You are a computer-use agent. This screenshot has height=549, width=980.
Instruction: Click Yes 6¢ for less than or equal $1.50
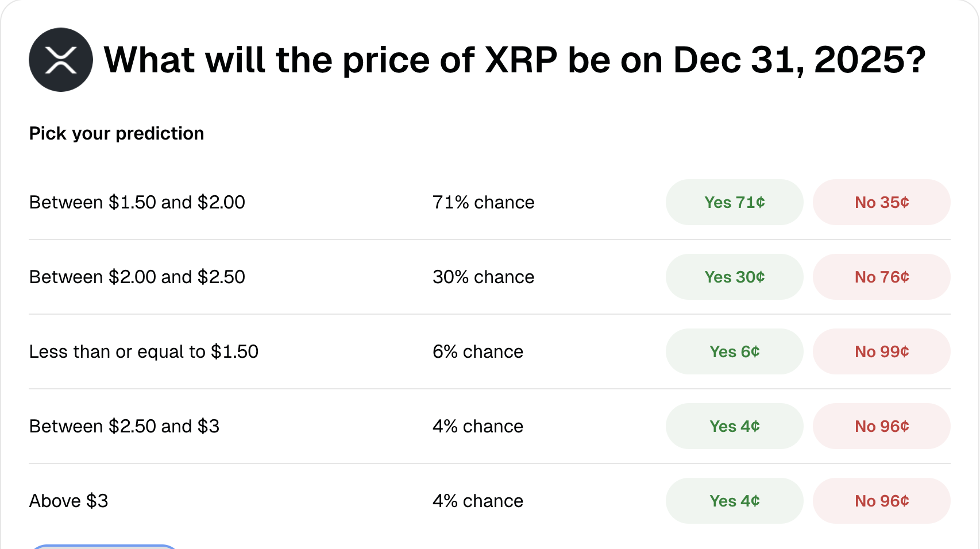(734, 351)
